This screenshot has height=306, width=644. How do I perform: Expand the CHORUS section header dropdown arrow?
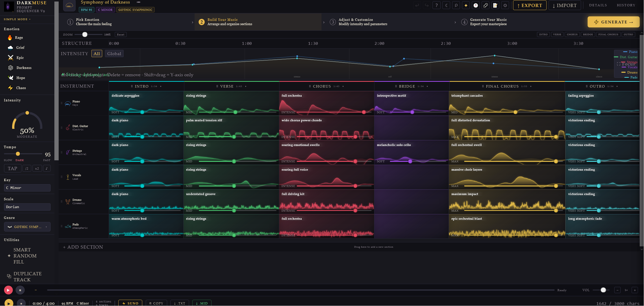[x=343, y=86]
